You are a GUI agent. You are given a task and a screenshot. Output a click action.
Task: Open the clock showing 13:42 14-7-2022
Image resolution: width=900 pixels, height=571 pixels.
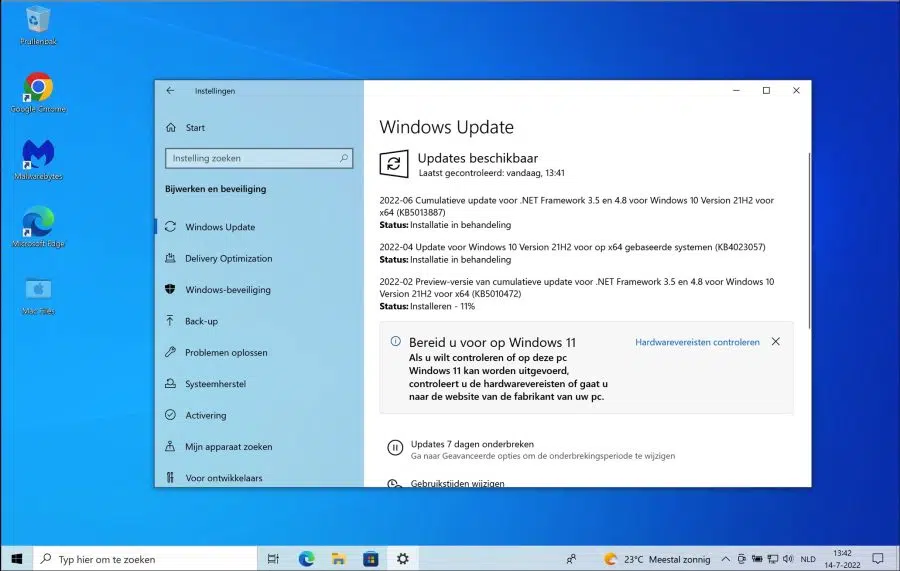pyautogui.click(x=842, y=559)
